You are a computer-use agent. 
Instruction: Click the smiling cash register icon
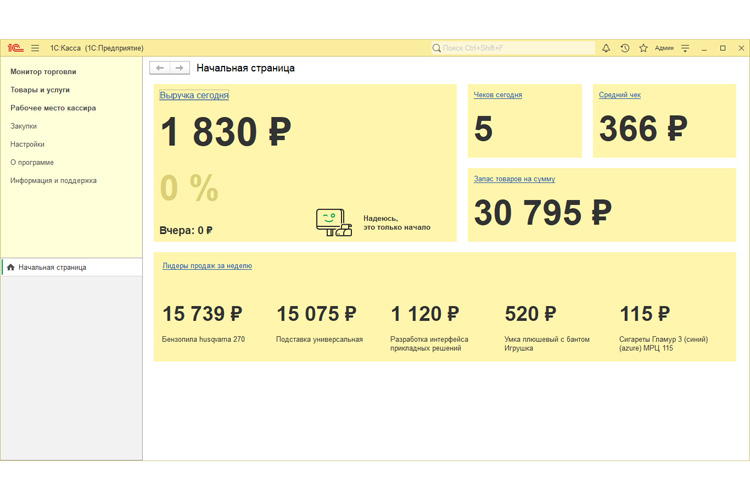click(333, 222)
